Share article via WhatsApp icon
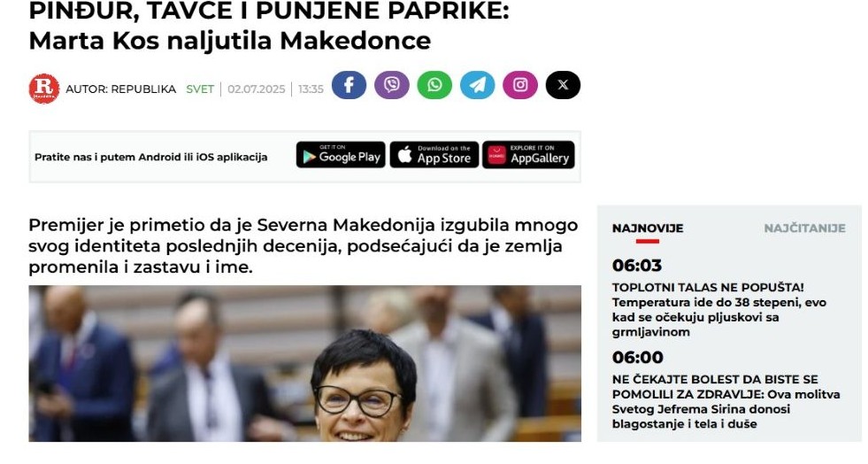This screenshot has width=868, height=464. click(434, 85)
